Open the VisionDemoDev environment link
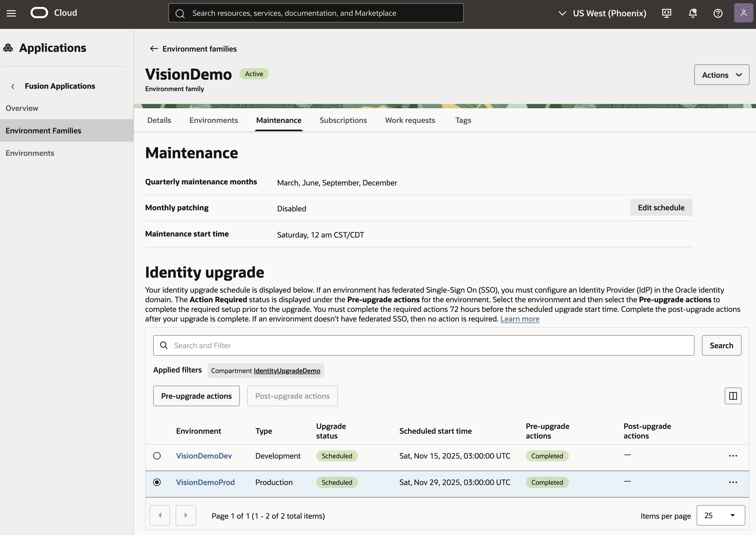The width and height of the screenshot is (756, 535). pyautogui.click(x=204, y=456)
